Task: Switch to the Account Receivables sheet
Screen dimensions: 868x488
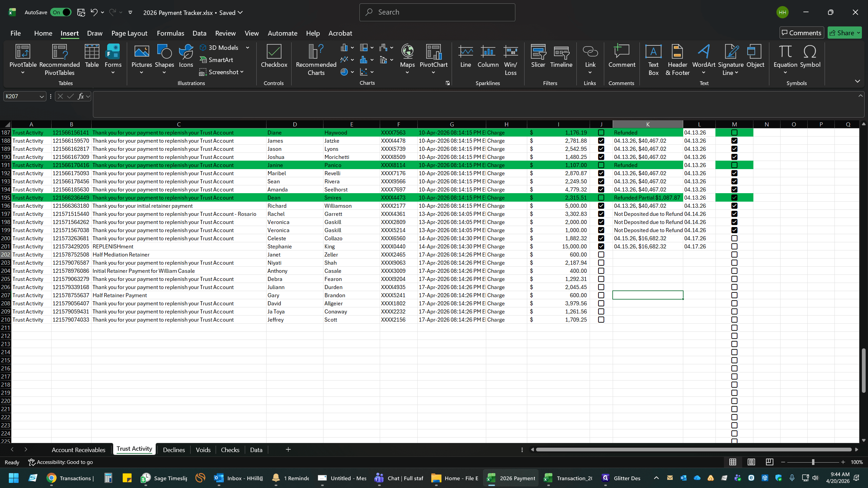Action: (79, 450)
